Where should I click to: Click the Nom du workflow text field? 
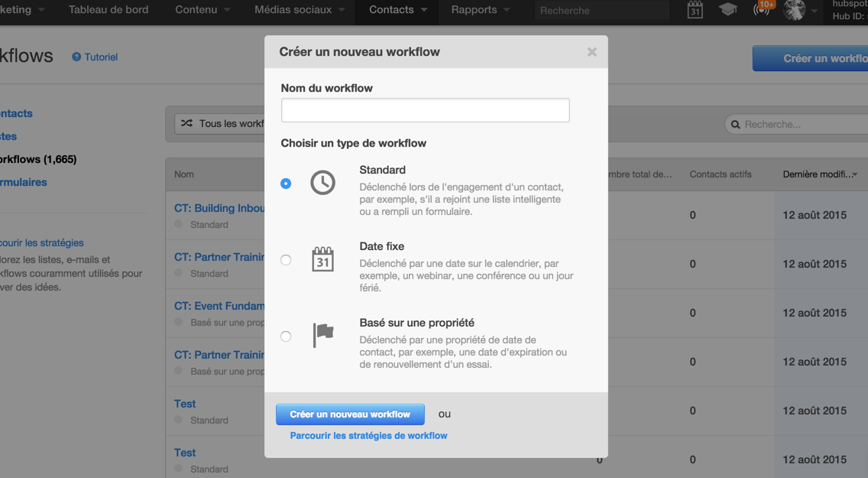pyautogui.click(x=425, y=110)
